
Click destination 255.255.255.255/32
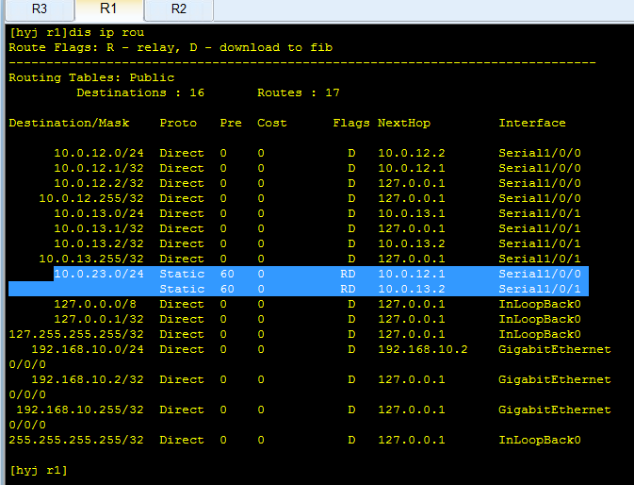pyautogui.click(x=76, y=440)
